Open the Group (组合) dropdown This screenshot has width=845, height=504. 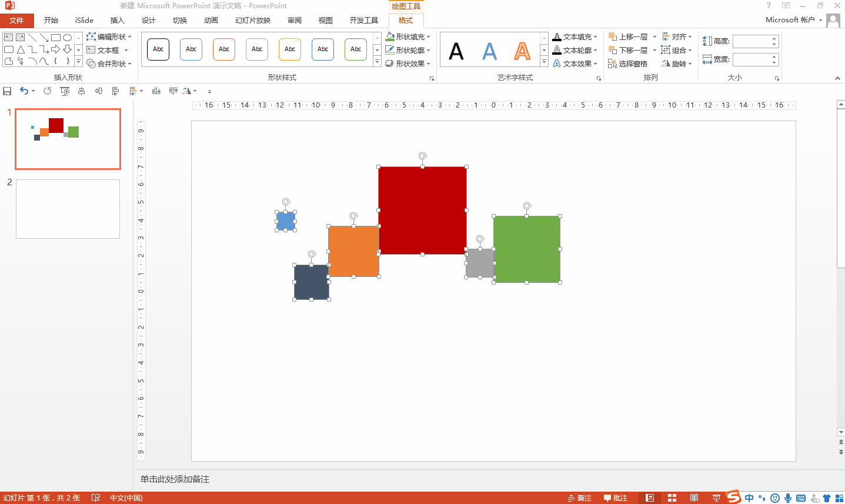tap(677, 50)
